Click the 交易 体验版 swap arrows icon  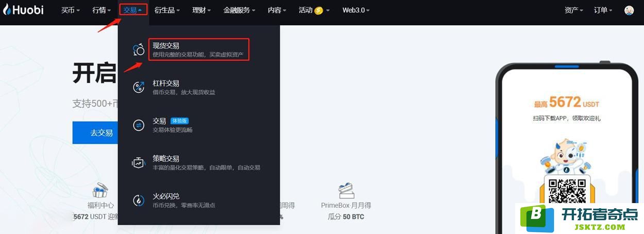tap(139, 125)
